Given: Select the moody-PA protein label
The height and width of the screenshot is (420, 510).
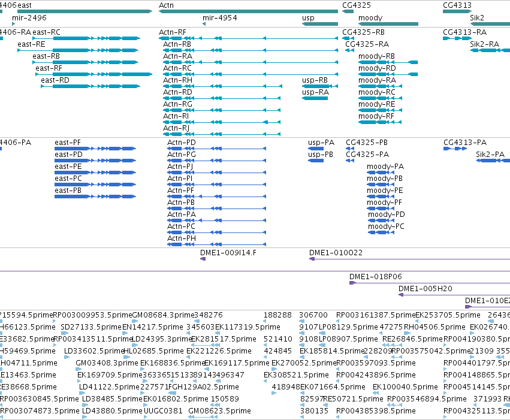Looking at the screenshot, I should (x=385, y=167).
